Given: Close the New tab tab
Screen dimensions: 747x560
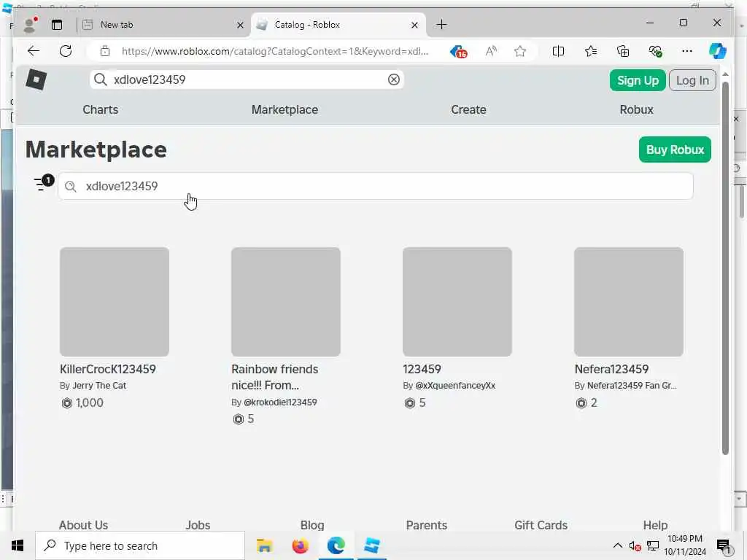Looking at the screenshot, I should click(x=240, y=25).
